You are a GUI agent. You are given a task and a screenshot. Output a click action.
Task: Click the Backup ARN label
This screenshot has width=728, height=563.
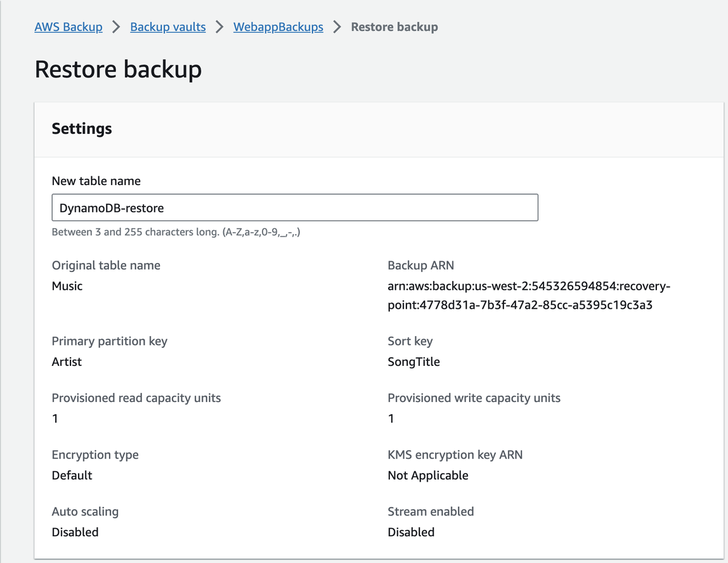click(x=420, y=266)
